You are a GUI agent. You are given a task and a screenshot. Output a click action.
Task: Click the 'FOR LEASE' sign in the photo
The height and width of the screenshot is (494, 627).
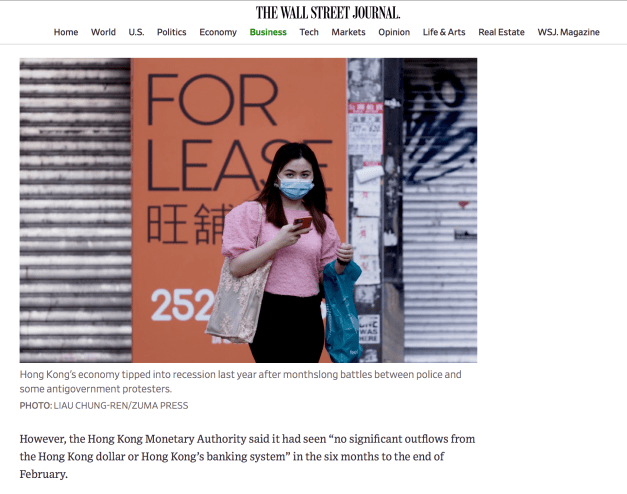click(x=239, y=132)
